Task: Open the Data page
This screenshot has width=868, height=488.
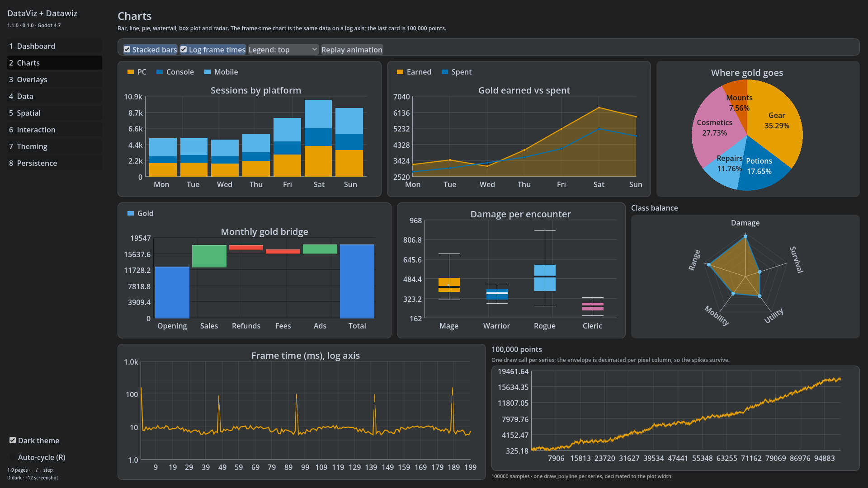Action: (55, 96)
